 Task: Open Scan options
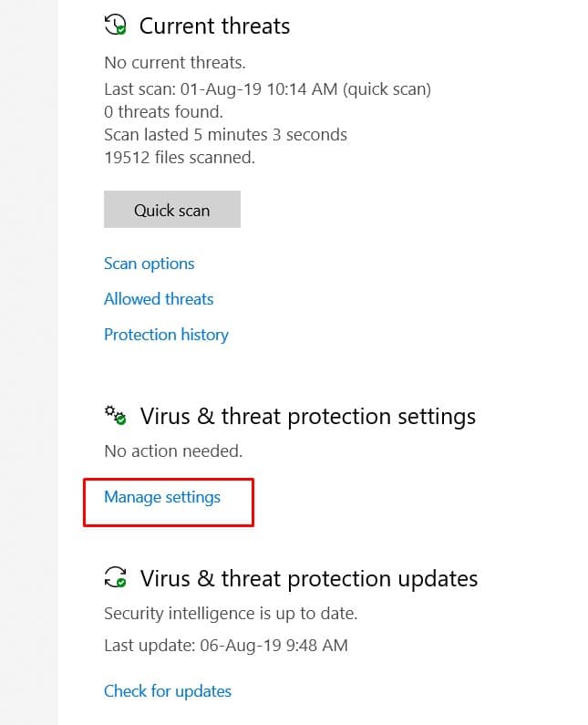(x=150, y=264)
